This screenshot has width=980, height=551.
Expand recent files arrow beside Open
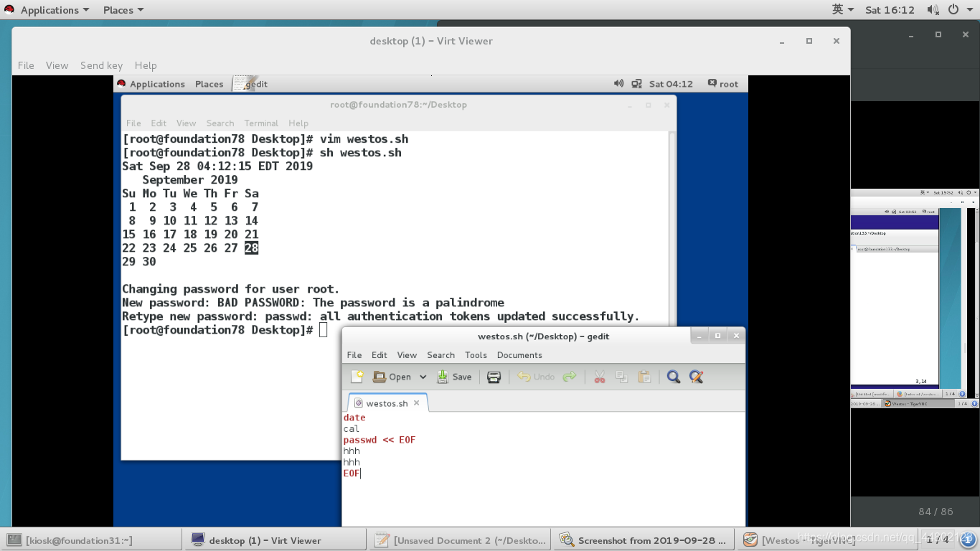pyautogui.click(x=423, y=377)
